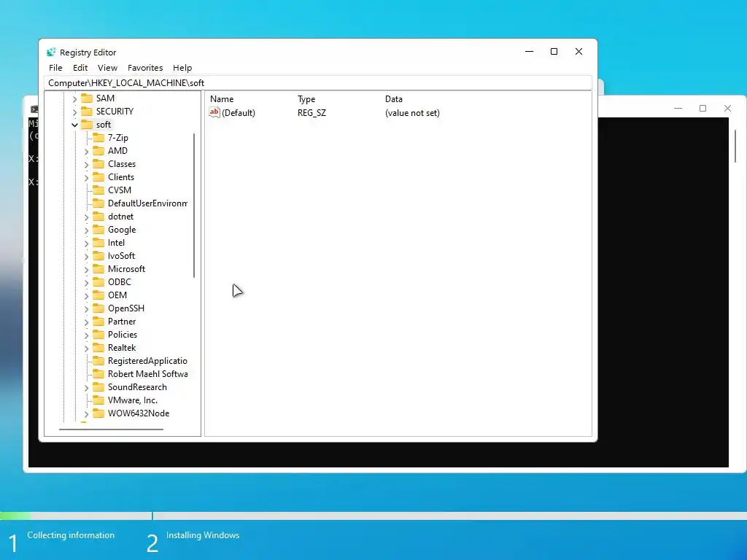
Task: Expand the IvoSoft key
Action: point(86,256)
